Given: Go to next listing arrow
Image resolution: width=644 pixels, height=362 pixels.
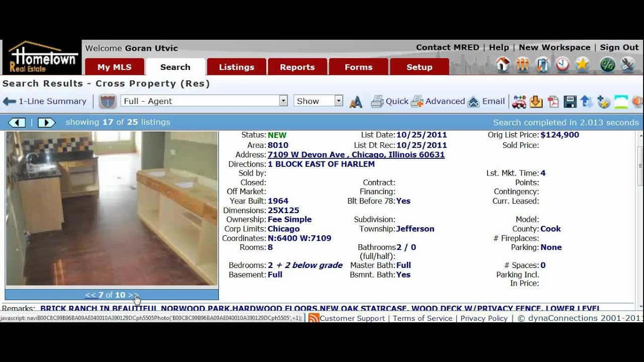Looking at the screenshot, I should (46, 122).
